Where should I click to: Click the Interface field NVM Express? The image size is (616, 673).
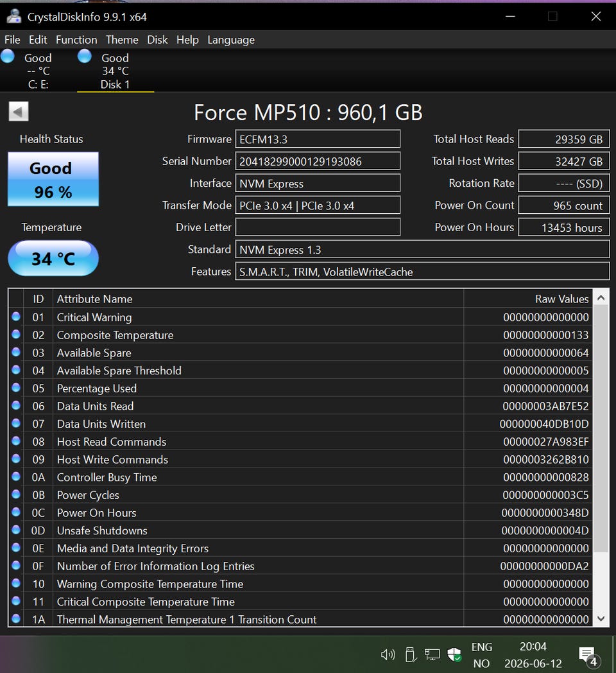pos(318,183)
